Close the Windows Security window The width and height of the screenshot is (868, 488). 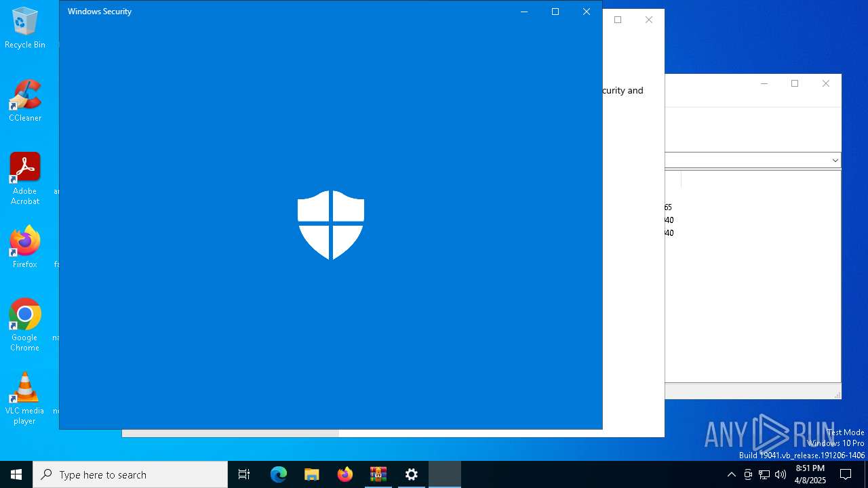[x=587, y=12]
